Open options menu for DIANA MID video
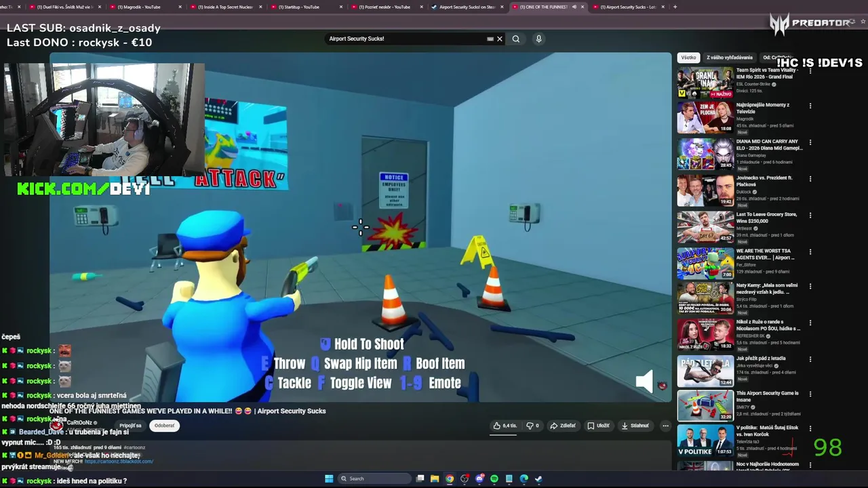The width and height of the screenshot is (868, 488). coord(810,142)
